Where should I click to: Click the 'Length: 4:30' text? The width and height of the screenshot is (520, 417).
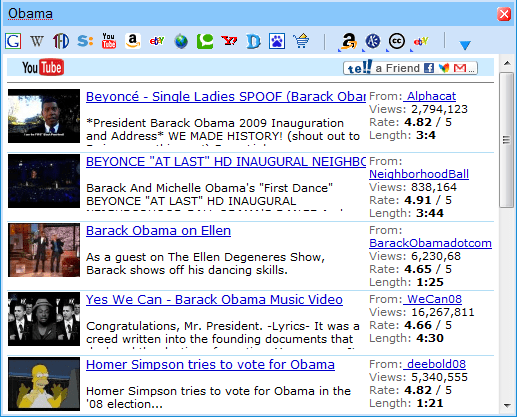pyautogui.click(x=406, y=338)
